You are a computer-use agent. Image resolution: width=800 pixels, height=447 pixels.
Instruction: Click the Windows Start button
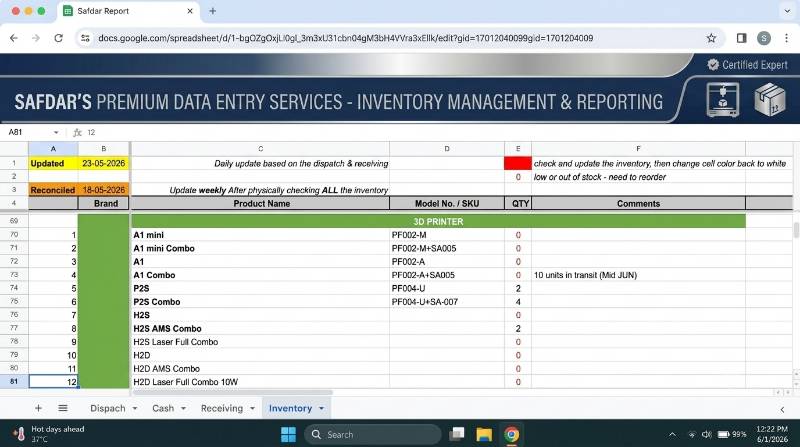click(288, 435)
